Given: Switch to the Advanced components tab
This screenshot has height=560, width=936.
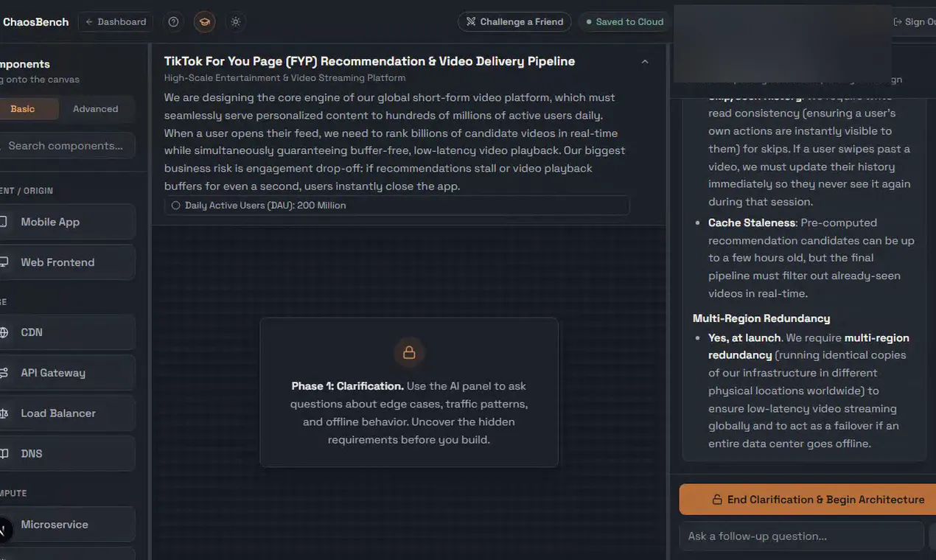Looking at the screenshot, I should point(96,109).
